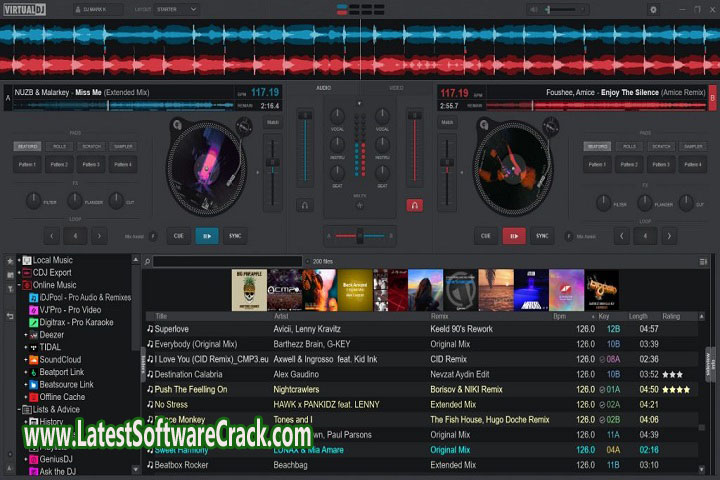The width and height of the screenshot is (720, 480).
Task: Click the CUE button on deck A
Action: pos(179,236)
